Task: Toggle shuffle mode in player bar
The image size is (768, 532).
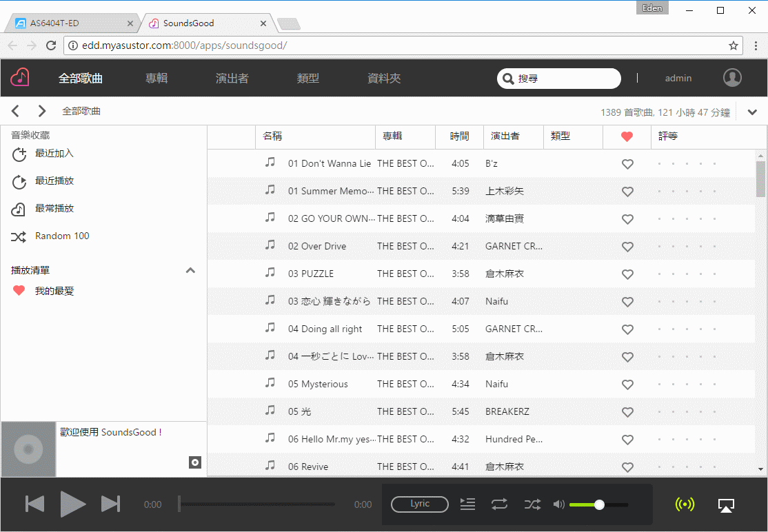Action: (532, 504)
